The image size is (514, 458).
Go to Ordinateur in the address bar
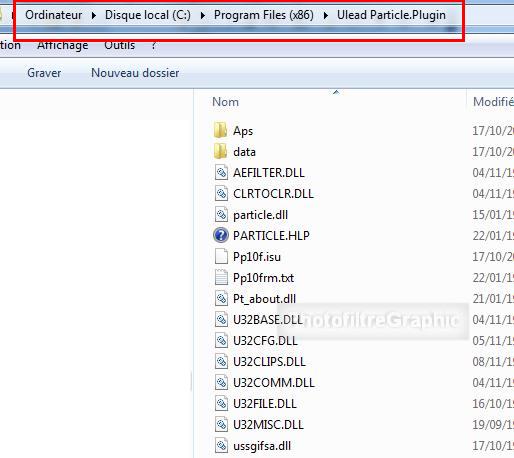click(54, 15)
